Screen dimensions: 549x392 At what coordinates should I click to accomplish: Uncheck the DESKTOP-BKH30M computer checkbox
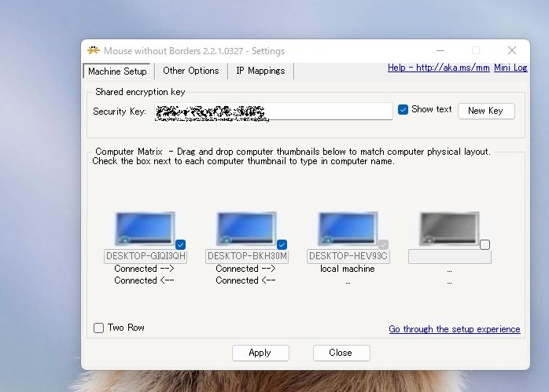point(282,244)
